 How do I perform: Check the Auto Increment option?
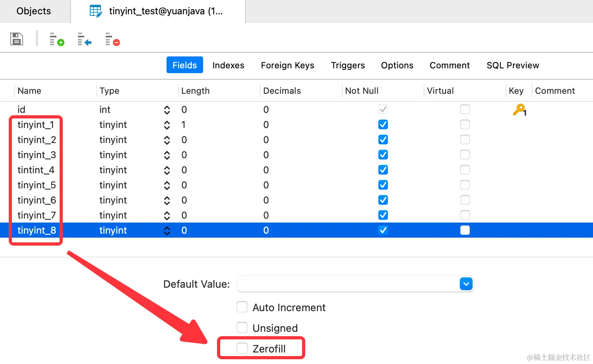(x=242, y=307)
